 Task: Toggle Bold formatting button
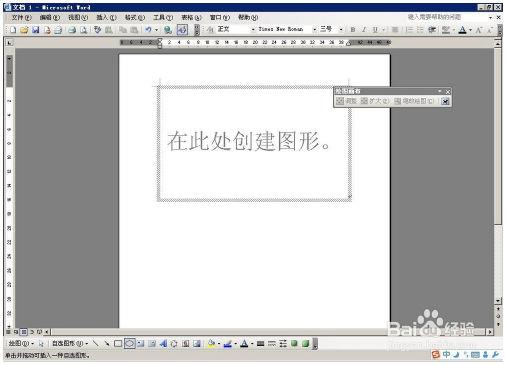(x=353, y=30)
